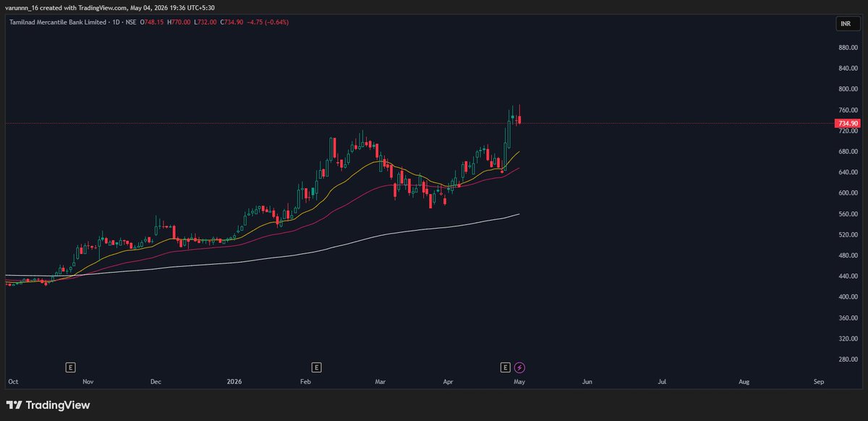Screen dimensions: 868x421
Task: Click the 640.00 price axis label
Action: 848,173
